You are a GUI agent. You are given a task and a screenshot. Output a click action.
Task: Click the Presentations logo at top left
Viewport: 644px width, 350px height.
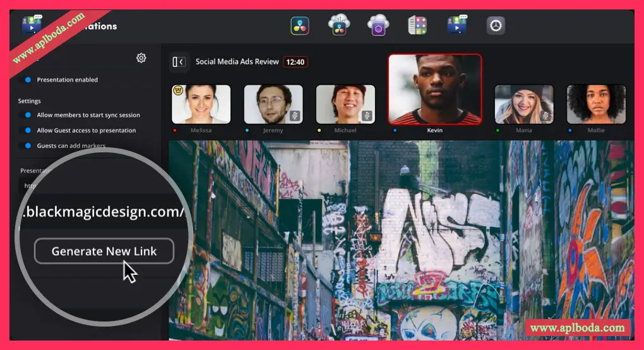(32, 24)
